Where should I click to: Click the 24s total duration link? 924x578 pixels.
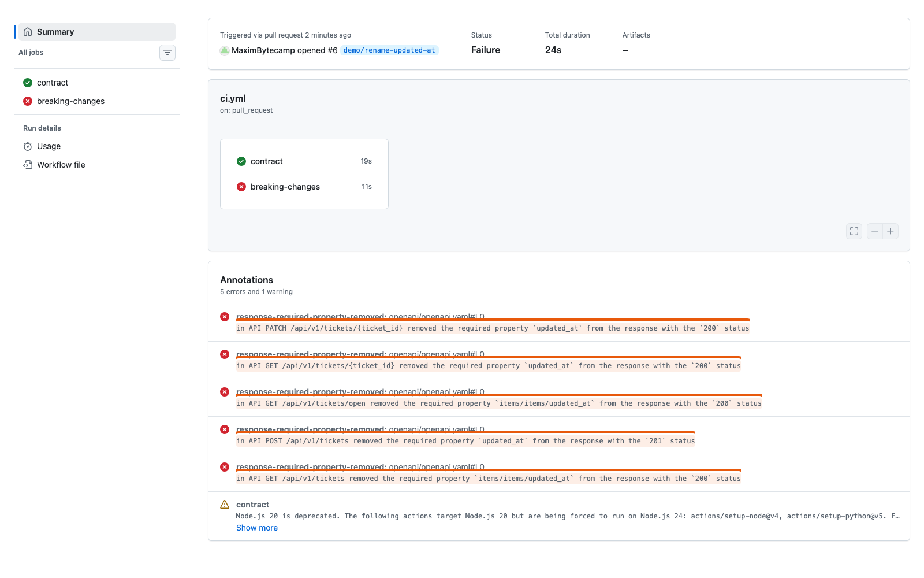click(x=553, y=50)
